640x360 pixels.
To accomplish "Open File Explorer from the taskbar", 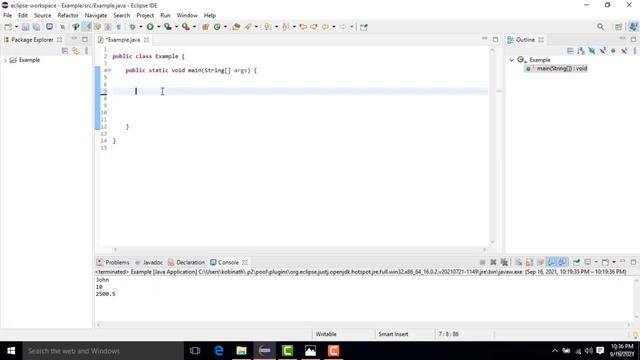I will pos(242,351).
